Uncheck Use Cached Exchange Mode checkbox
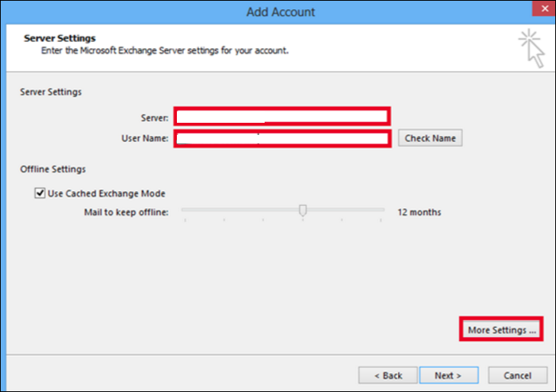The height and width of the screenshot is (392, 556). pyautogui.click(x=40, y=193)
